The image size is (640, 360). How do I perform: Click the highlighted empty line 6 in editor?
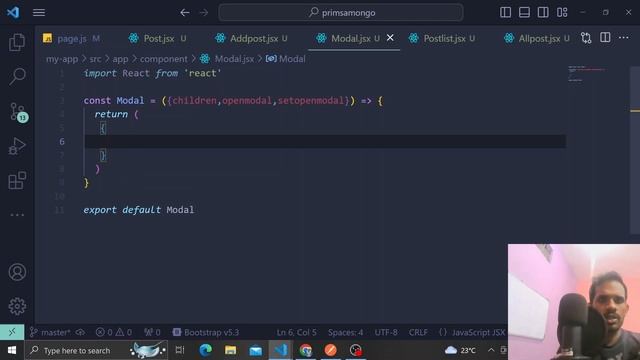[325, 142]
